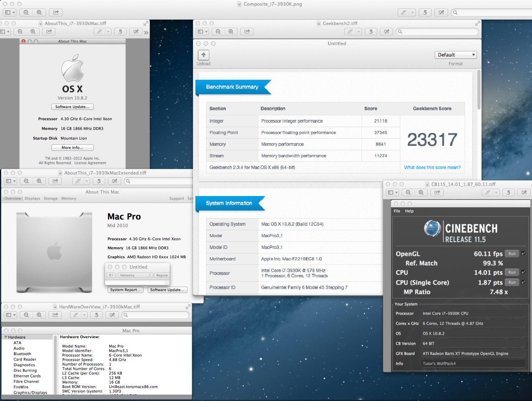Viewport: 532px width, 401px height.
Task: Select Ethernet Cards in the Hardware list
Action: click(x=27, y=376)
